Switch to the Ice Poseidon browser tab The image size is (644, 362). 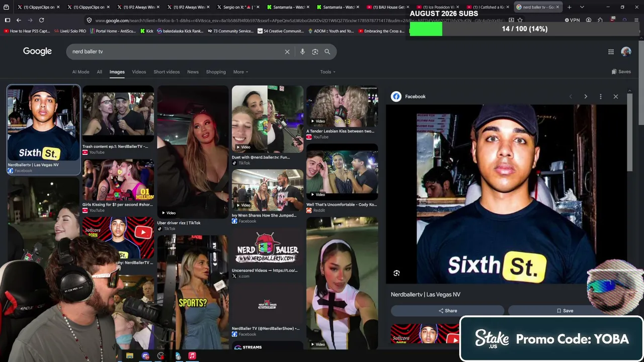tap(439, 7)
